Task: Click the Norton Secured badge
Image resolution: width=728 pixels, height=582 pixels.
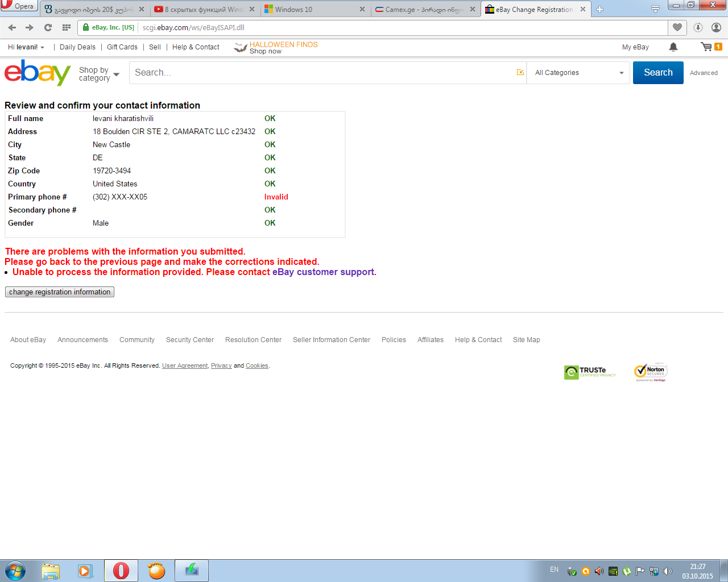Action: pos(651,372)
